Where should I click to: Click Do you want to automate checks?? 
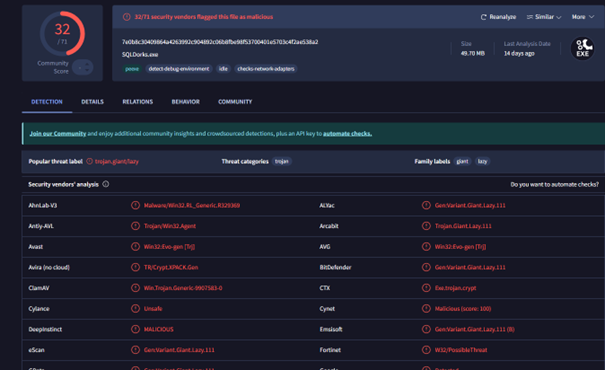[554, 184]
